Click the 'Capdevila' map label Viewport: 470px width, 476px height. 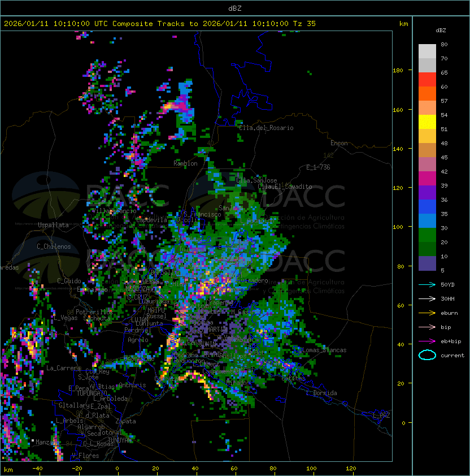click(151, 220)
